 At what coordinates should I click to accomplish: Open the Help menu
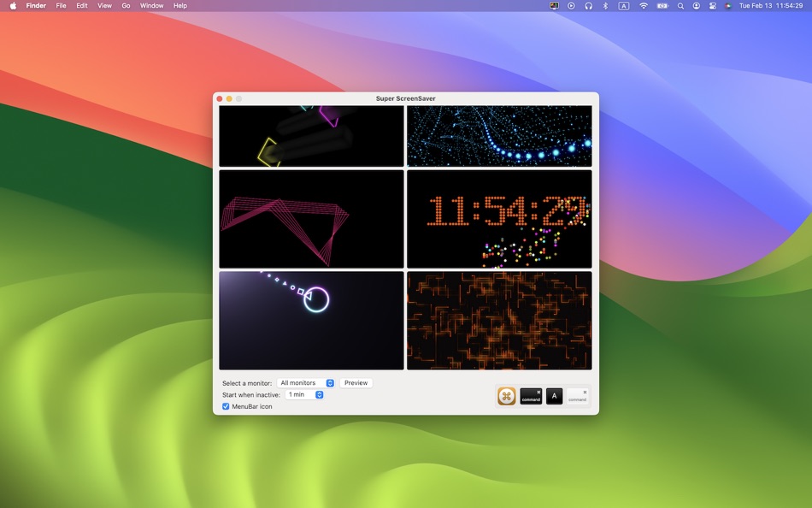point(180,6)
